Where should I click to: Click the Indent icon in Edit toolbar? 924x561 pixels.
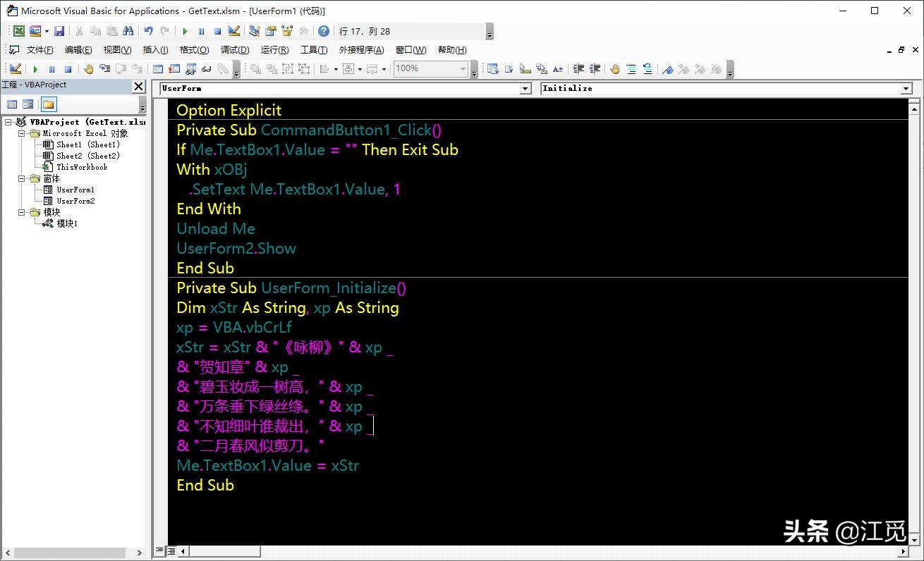pyautogui.click(x=578, y=68)
